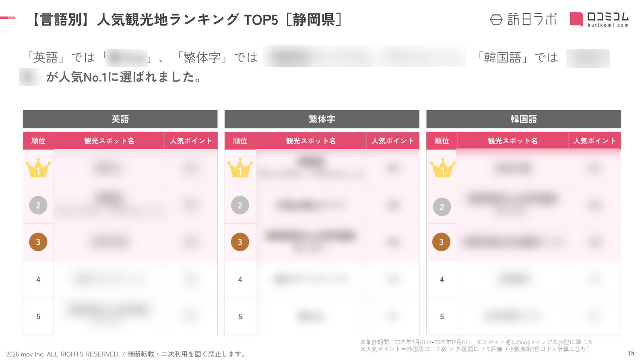Click the gold crown in the 繁体字 table

240,168
